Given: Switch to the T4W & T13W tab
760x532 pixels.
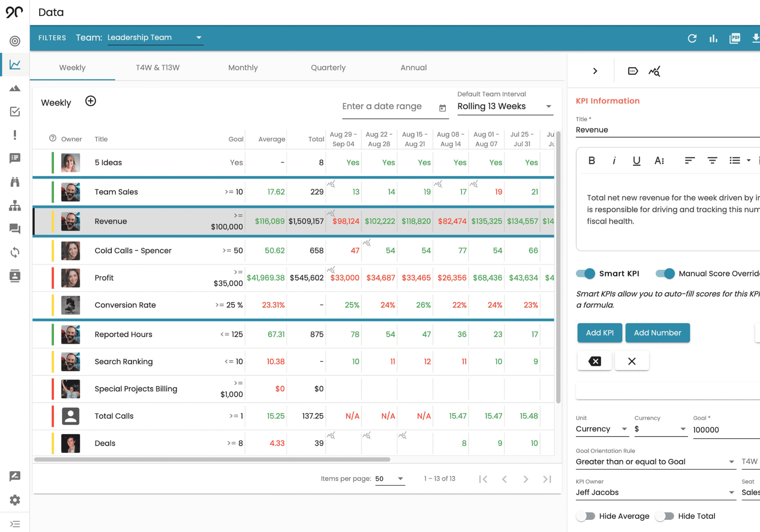Looking at the screenshot, I should (x=158, y=67).
